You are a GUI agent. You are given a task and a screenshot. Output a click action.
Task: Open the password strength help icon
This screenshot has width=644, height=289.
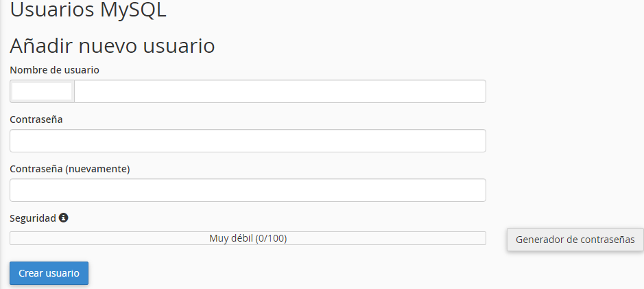point(63,218)
